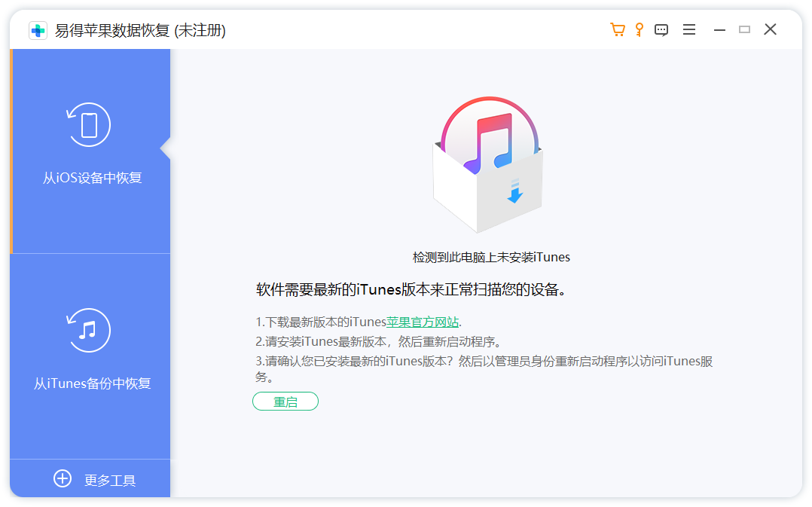Open the 更多工具 section

[110, 478]
